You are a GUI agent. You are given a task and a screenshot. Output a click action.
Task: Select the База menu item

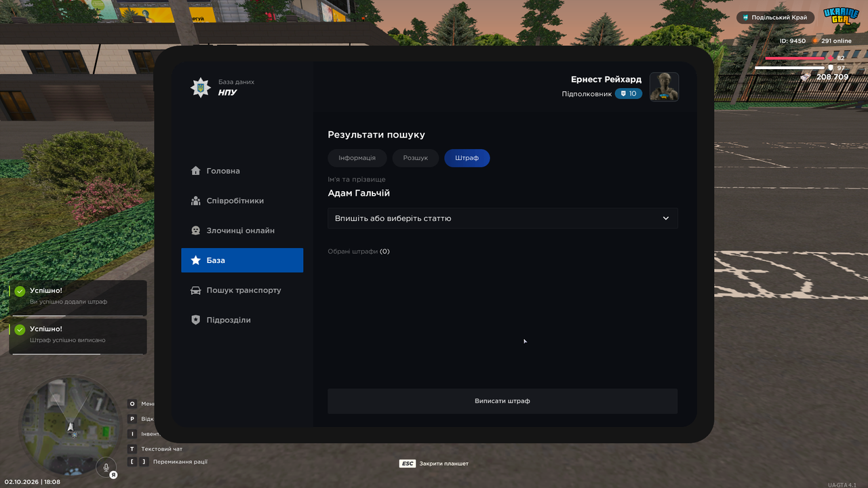click(242, 260)
